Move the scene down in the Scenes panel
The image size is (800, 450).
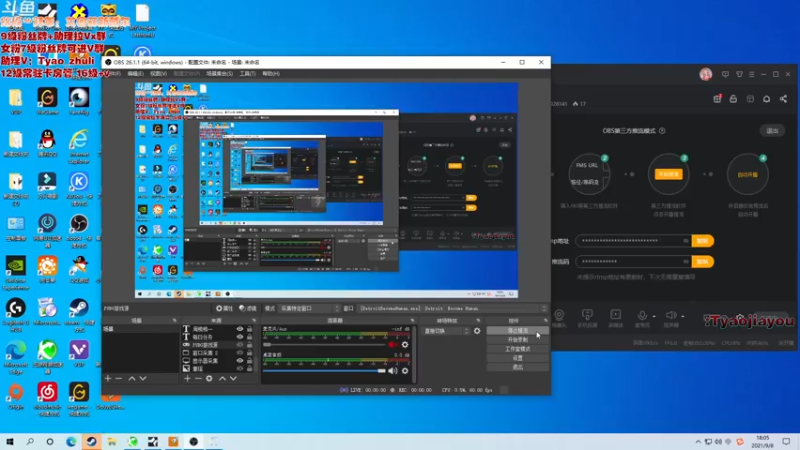143,379
